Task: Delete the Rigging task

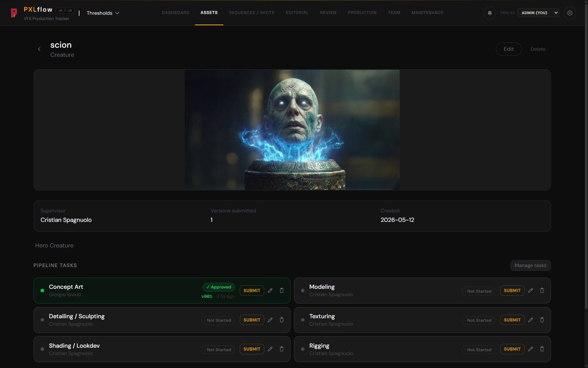Action: pos(542,349)
